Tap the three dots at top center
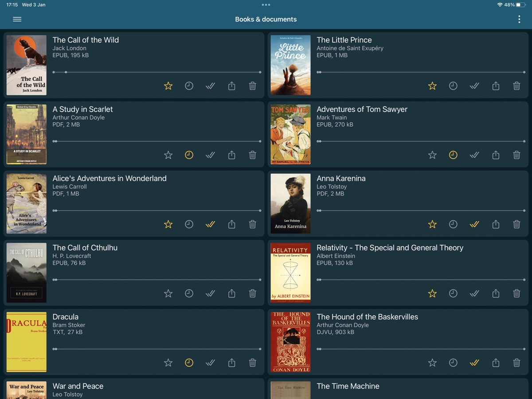Screen dimensions: 532x399 point(266,5)
